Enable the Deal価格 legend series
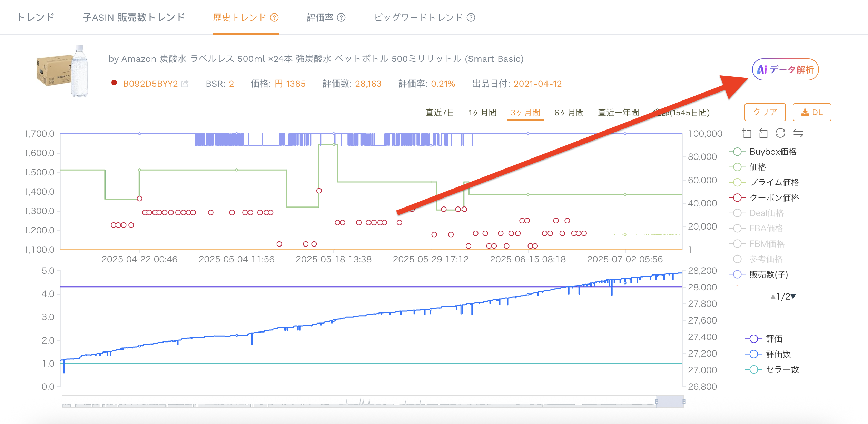 [756, 213]
